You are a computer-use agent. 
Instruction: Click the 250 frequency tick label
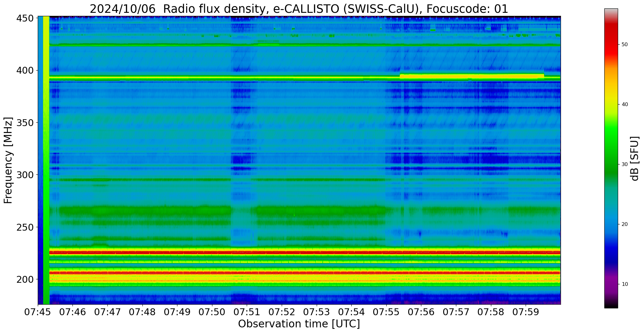pos(25,227)
